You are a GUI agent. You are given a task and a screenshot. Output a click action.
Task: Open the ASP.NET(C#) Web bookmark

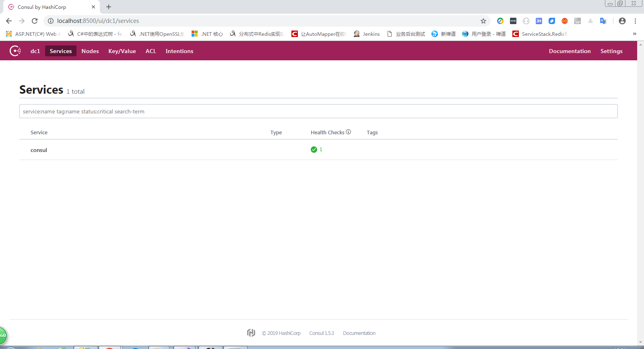(x=33, y=34)
